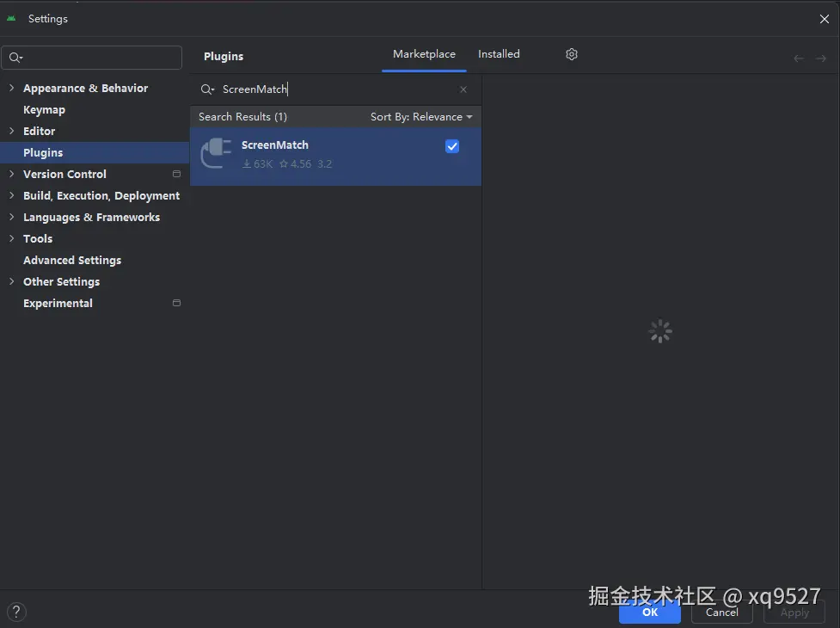Viewport: 840px width, 628px height.
Task: Click the Apply button
Action: 794,613
